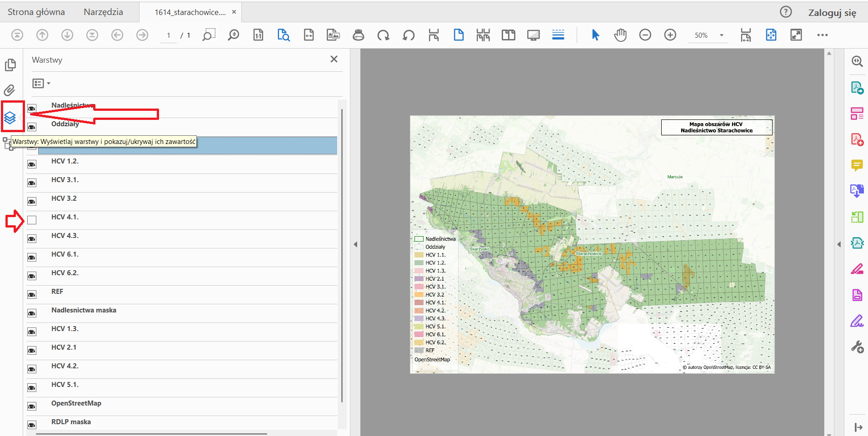Switch to the Strona główna tab
The width and height of the screenshot is (868, 436).
pos(36,12)
